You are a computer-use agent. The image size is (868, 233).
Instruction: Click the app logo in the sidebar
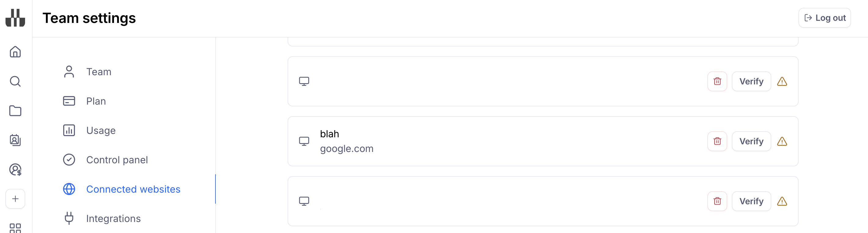[15, 18]
